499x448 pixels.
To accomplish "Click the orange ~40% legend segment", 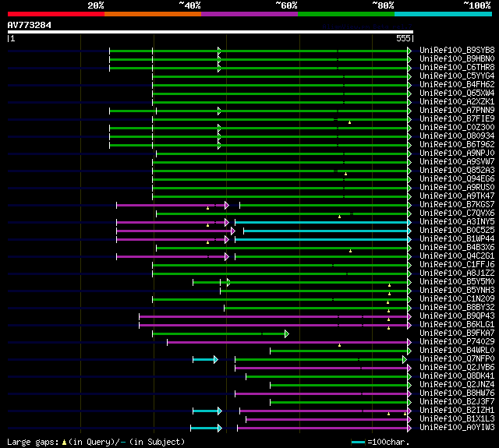I will coord(153,14).
